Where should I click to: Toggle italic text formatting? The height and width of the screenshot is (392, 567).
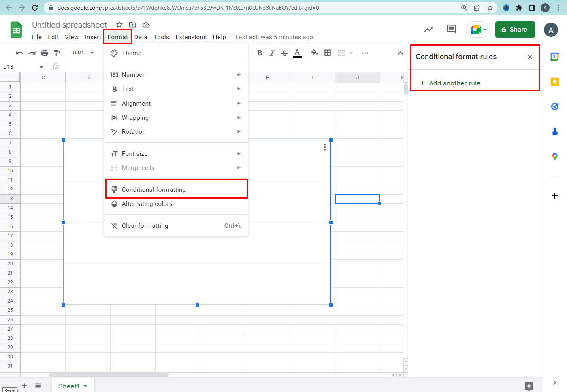(x=272, y=53)
